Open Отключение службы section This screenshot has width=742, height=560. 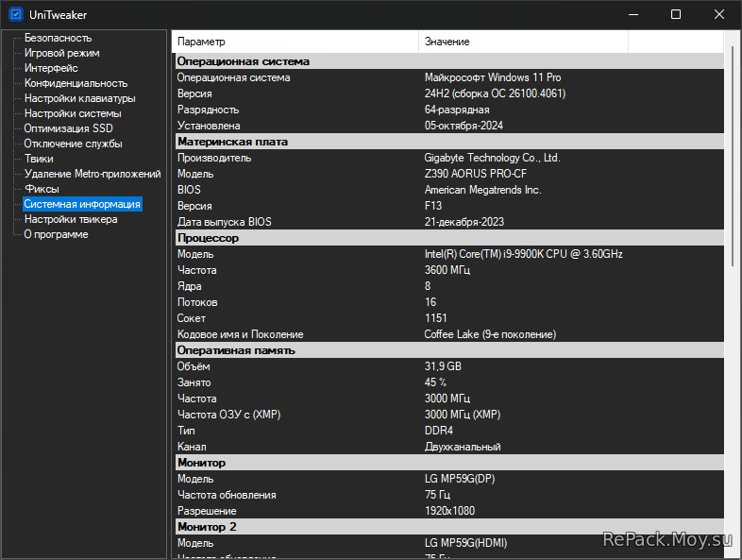click(x=73, y=144)
